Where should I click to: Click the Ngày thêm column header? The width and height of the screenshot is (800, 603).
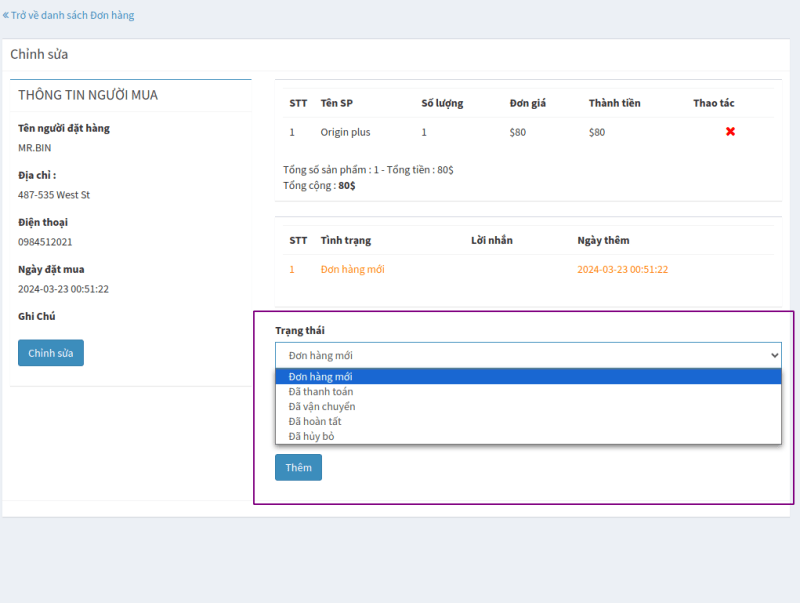(603, 240)
